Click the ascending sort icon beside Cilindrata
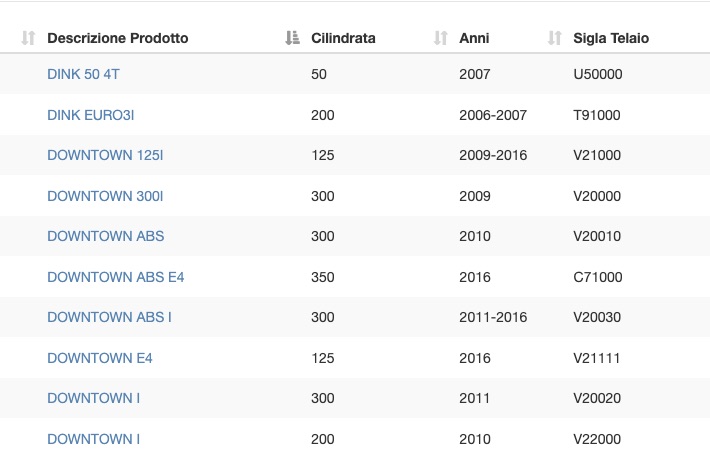 293,38
